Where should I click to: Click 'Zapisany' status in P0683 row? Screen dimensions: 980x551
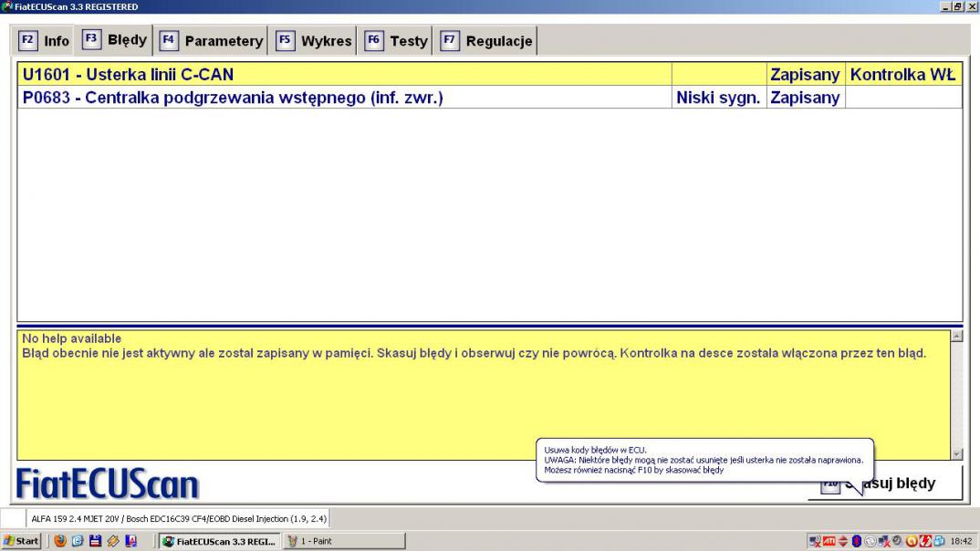click(805, 98)
